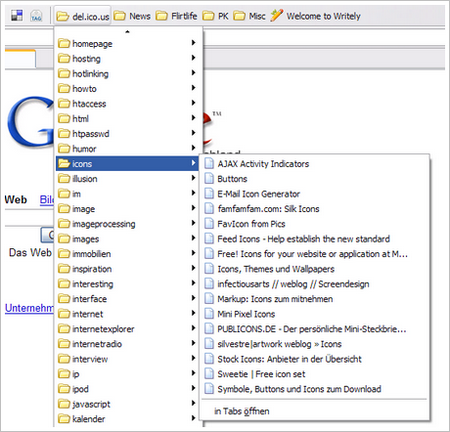450x432 pixels.
Task: Click page icon beside PUBLICONS.DE
Action: (x=209, y=329)
